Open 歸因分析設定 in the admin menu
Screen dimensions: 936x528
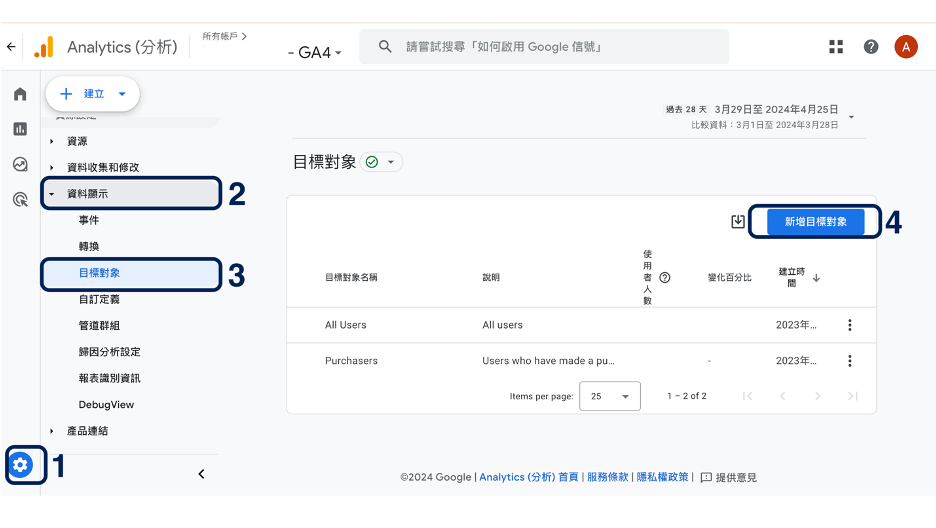110,352
